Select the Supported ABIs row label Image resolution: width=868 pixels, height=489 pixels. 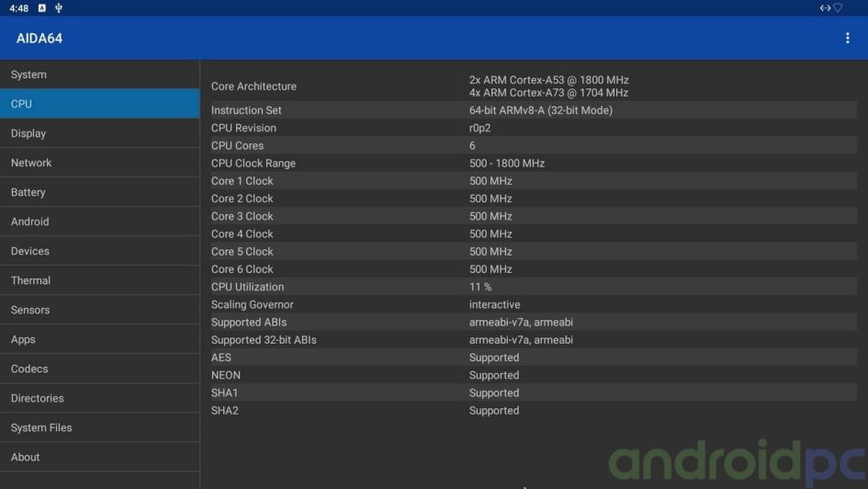[249, 323]
